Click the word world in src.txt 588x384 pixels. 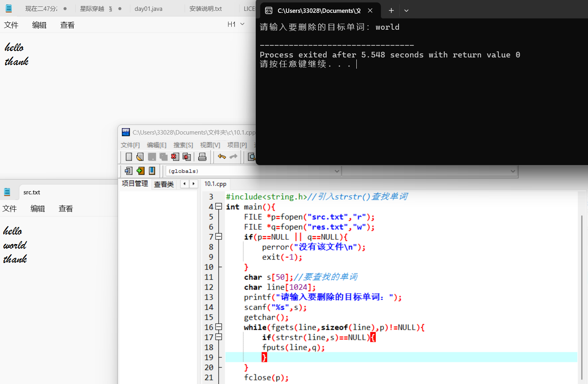click(x=15, y=245)
